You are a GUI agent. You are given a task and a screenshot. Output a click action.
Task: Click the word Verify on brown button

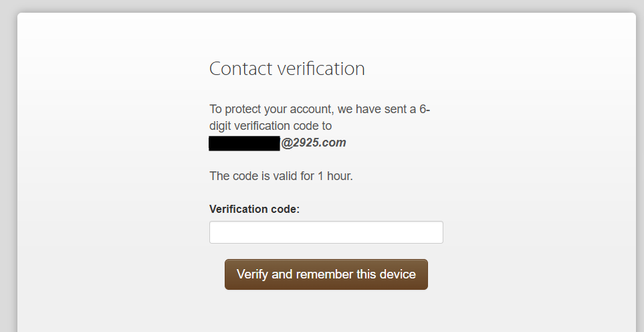pyautogui.click(x=253, y=274)
